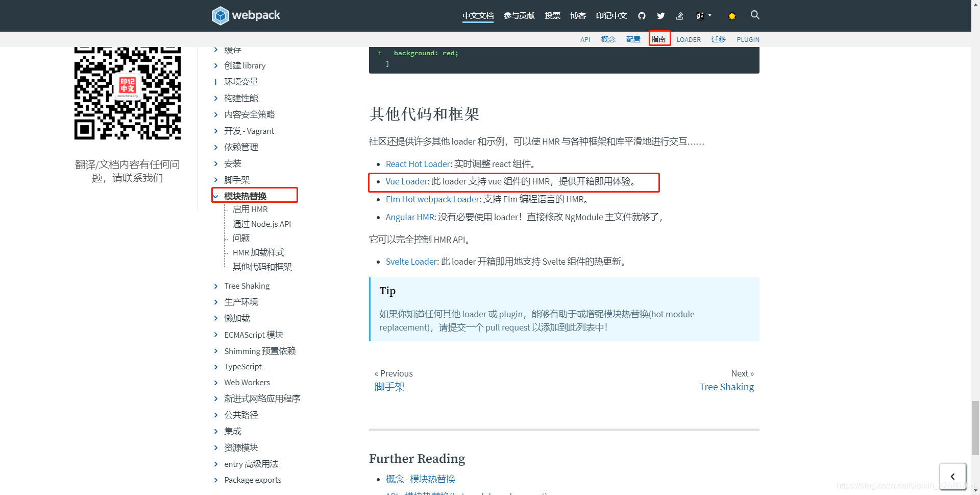The image size is (980, 495).
Task: Expand the chevron beside 依赖管理
Action: (x=216, y=147)
